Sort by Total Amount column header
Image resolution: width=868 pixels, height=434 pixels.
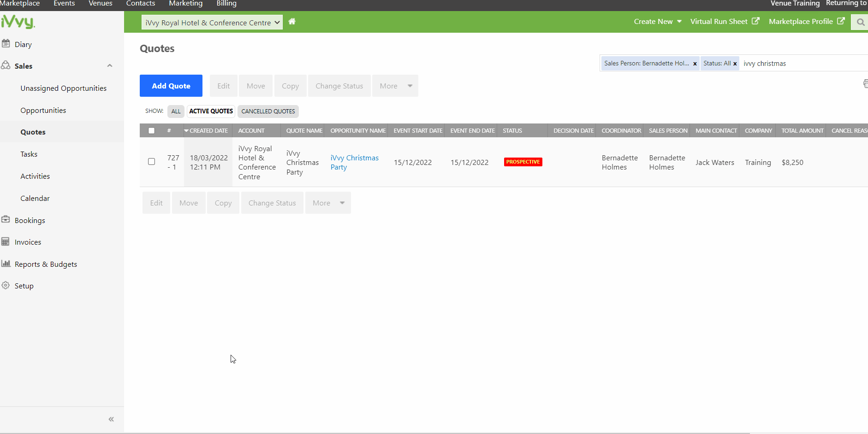coord(802,130)
